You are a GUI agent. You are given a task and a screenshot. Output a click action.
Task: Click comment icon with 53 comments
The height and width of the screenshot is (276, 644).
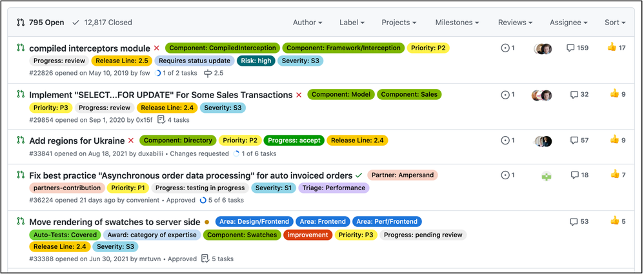[x=574, y=222]
